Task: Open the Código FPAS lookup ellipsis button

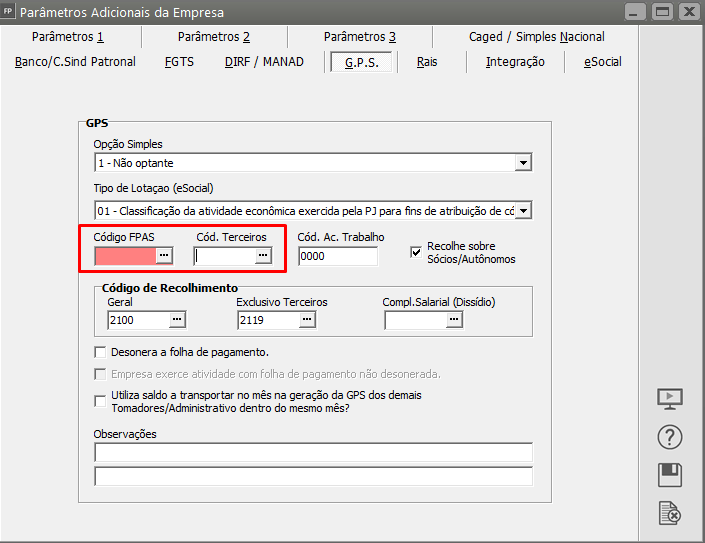Action: pyautogui.click(x=165, y=256)
